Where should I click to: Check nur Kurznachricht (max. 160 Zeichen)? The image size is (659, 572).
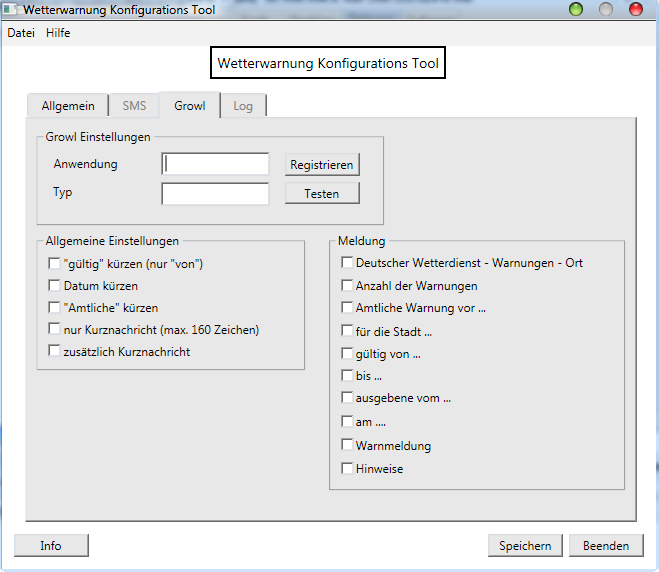(54, 330)
